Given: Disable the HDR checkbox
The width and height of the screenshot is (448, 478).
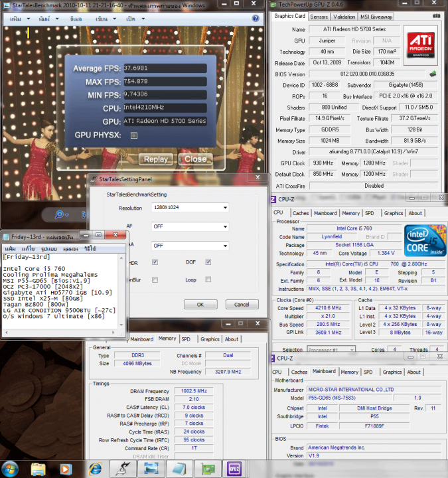Looking at the screenshot, I should 155,262.
